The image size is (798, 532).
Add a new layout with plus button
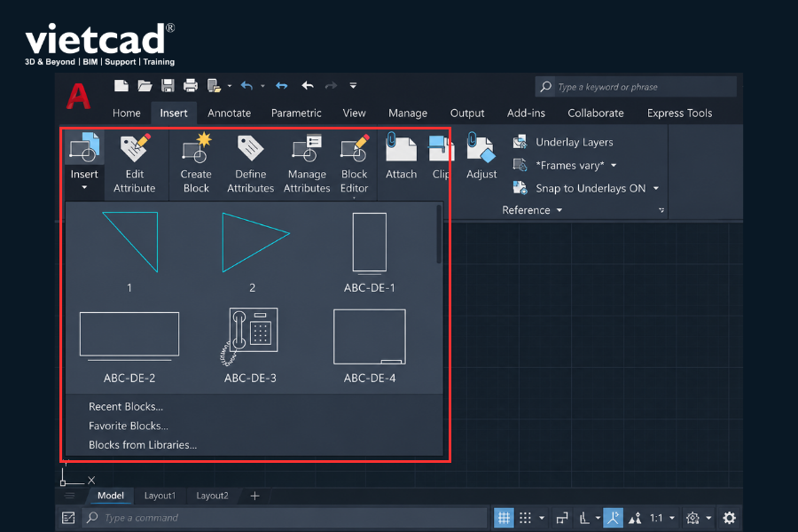255,496
